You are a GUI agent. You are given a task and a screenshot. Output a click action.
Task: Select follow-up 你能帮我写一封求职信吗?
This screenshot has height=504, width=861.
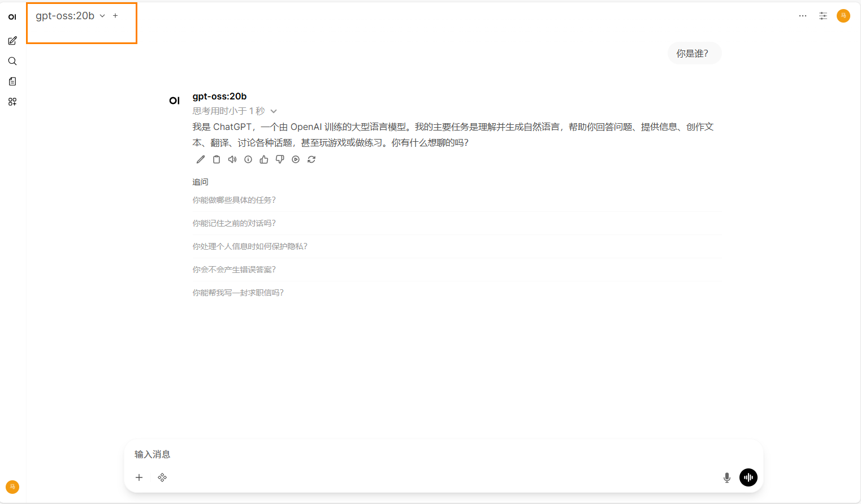[x=238, y=293]
